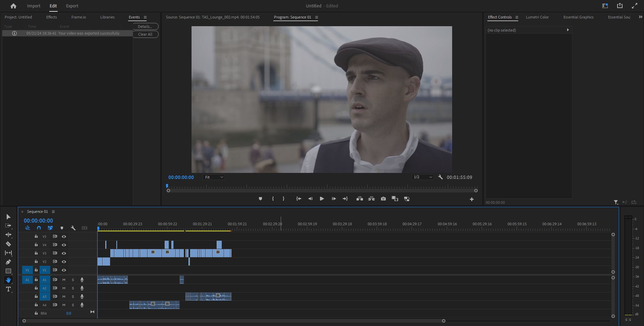
Task: Open the 1/2 playback resolution dropdown
Action: tap(423, 177)
